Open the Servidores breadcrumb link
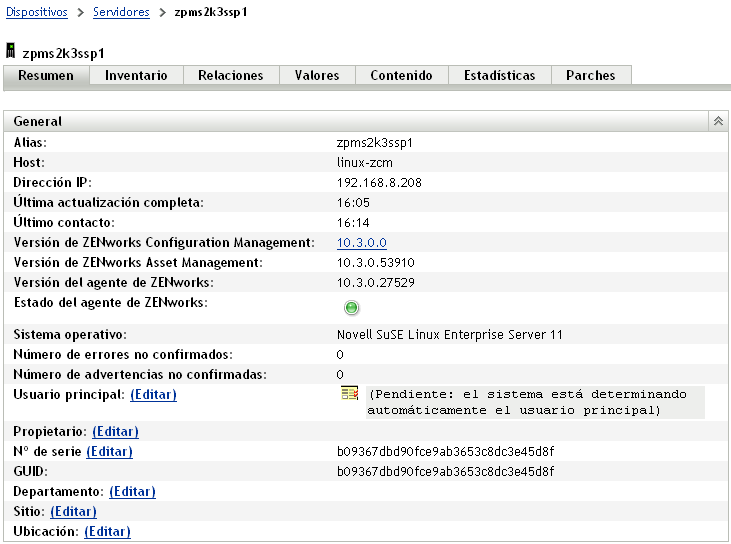The width and height of the screenshot is (731, 544). click(121, 12)
